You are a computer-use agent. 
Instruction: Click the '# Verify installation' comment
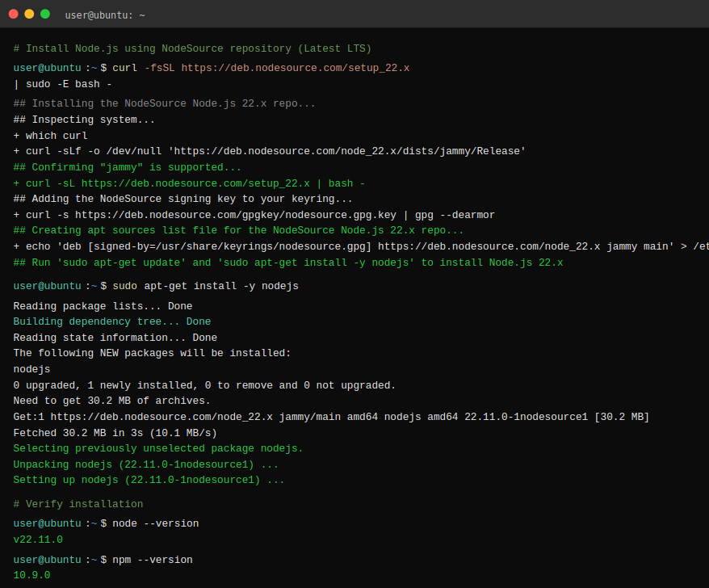pos(78,504)
